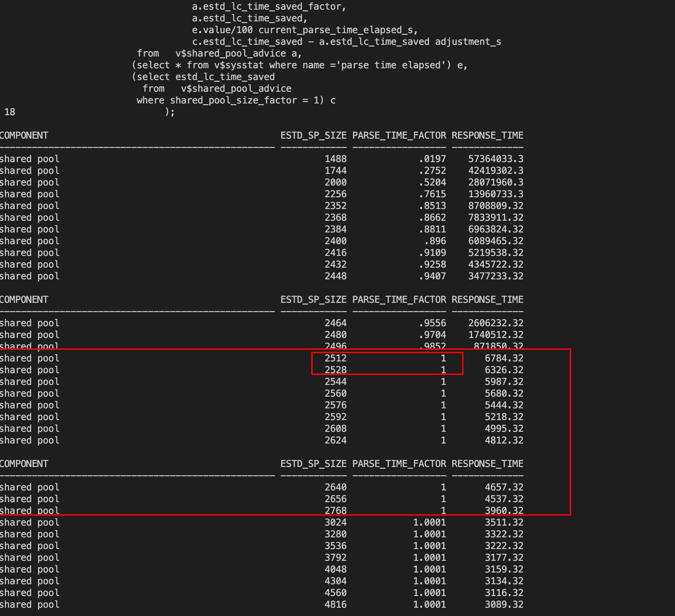Click 'shared pool' in row 4816
The image size is (675, 616).
coord(30,604)
